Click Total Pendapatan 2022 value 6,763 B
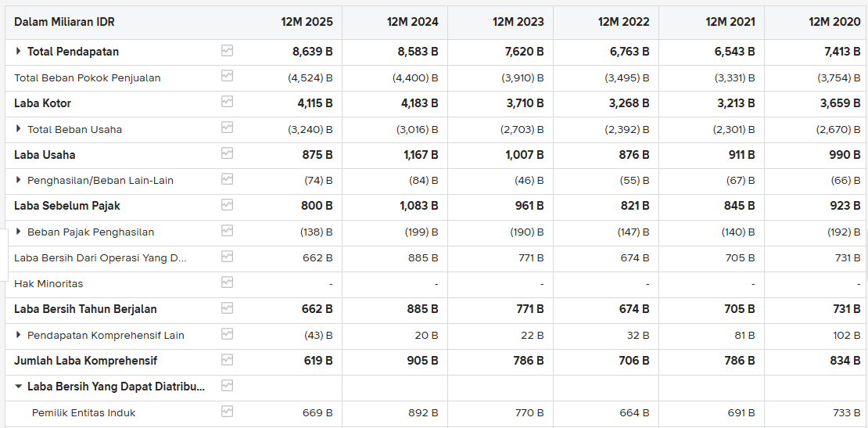The height and width of the screenshot is (428, 868). [629, 52]
